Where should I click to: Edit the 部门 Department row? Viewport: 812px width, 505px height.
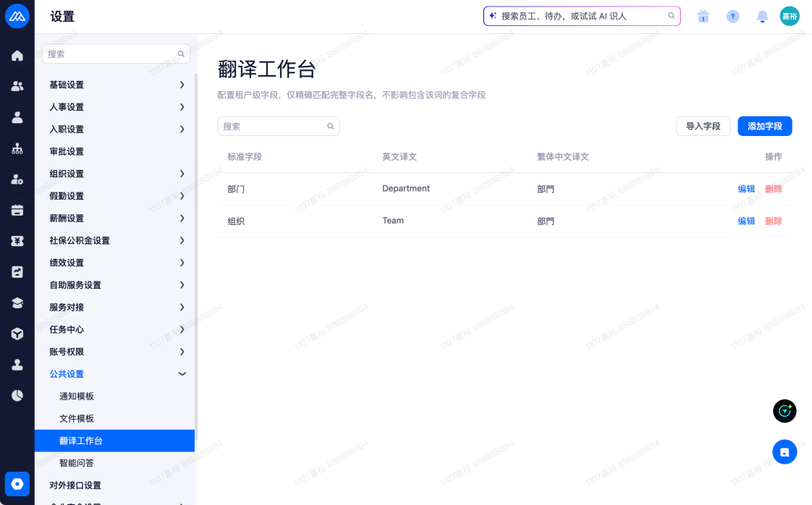click(x=746, y=189)
